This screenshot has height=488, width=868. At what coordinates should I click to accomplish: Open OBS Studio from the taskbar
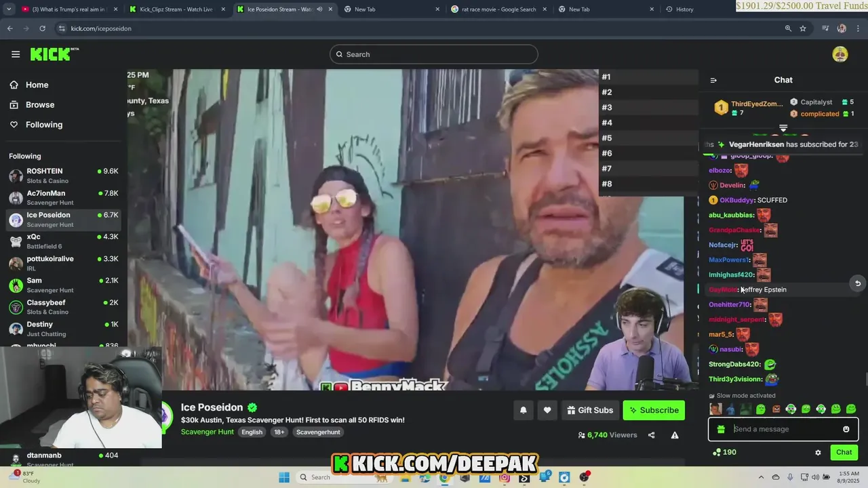tap(584, 477)
